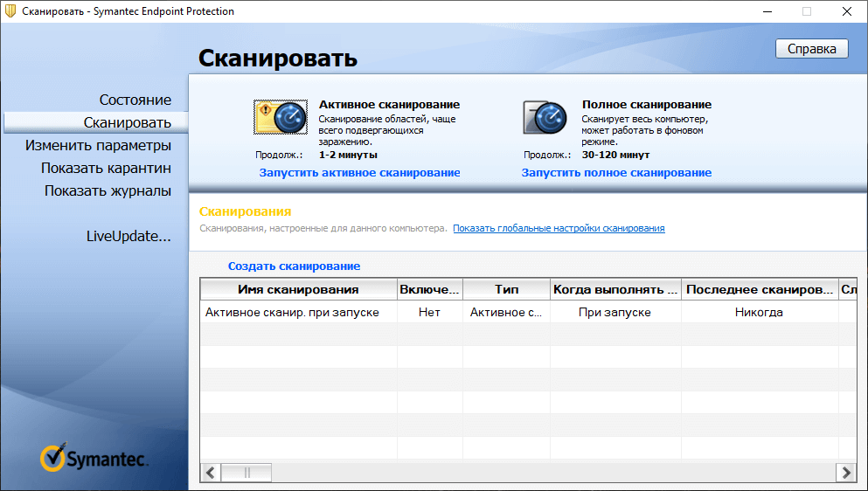Click the Создать сканирование link

[294, 266]
